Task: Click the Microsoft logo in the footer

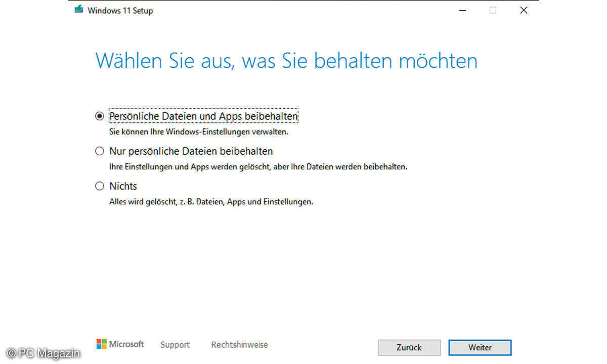Action: click(x=120, y=344)
